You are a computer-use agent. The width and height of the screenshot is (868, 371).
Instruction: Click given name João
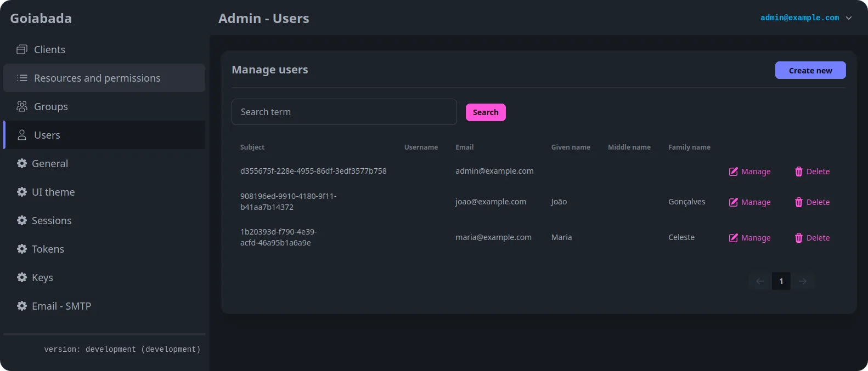[559, 202]
